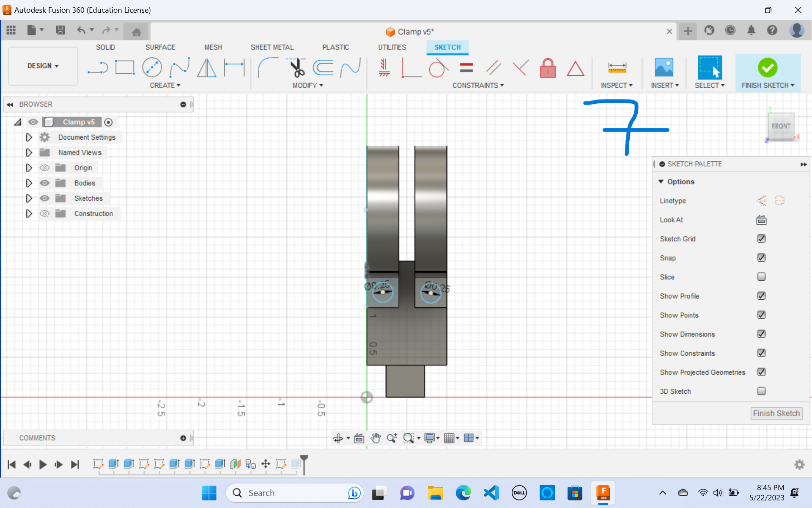Open the Utilities tab
The width and height of the screenshot is (812, 508).
tap(392, 47)
